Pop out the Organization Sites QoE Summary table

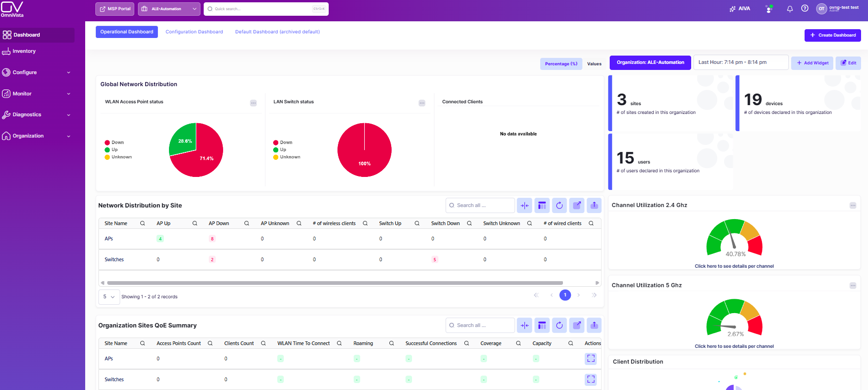[x=577, y=325]
